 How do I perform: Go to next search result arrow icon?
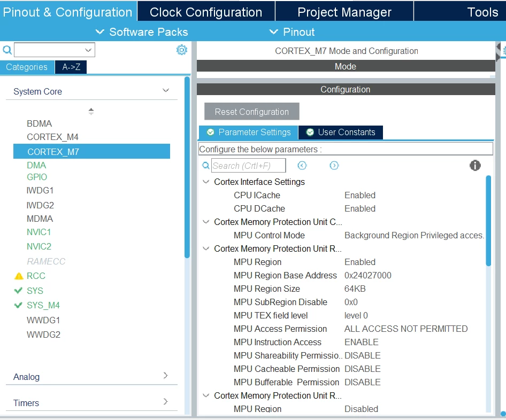[334, 165]
